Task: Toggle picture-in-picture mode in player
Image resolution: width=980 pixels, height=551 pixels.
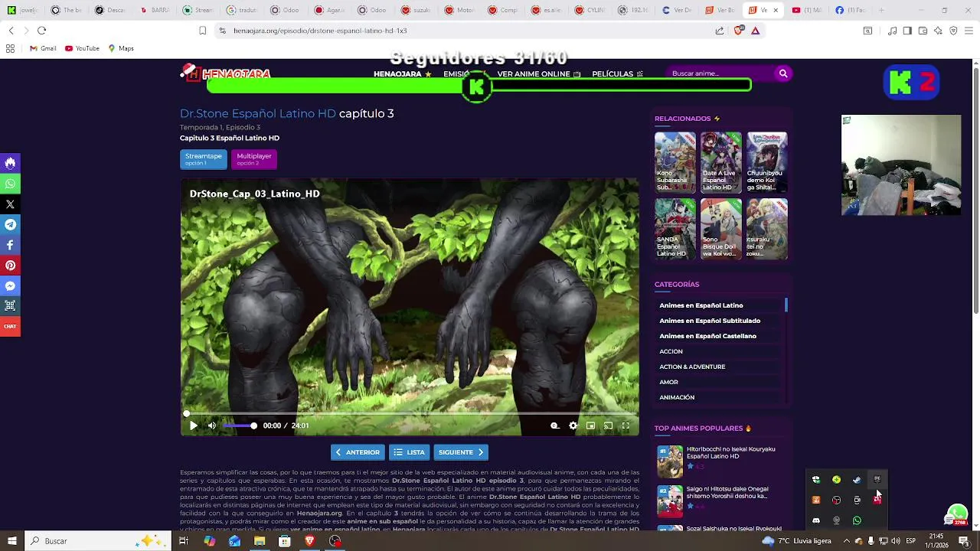Action: tap(590, 425)
